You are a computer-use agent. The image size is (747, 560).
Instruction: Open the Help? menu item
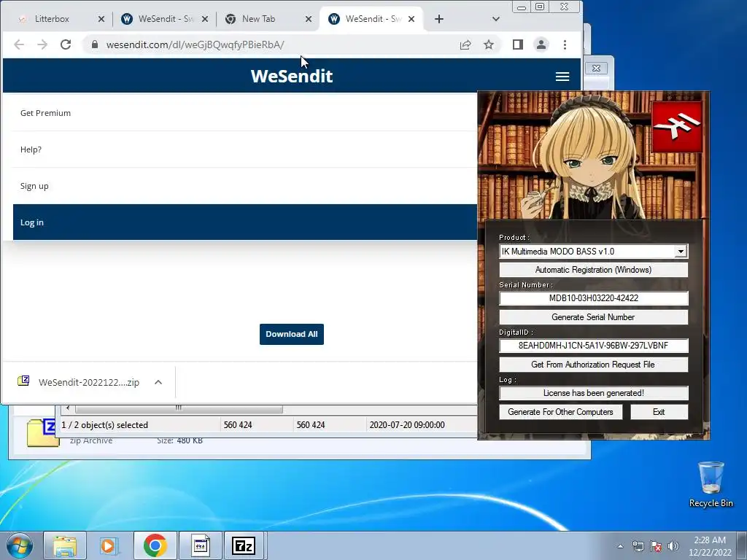click(31, 149)
